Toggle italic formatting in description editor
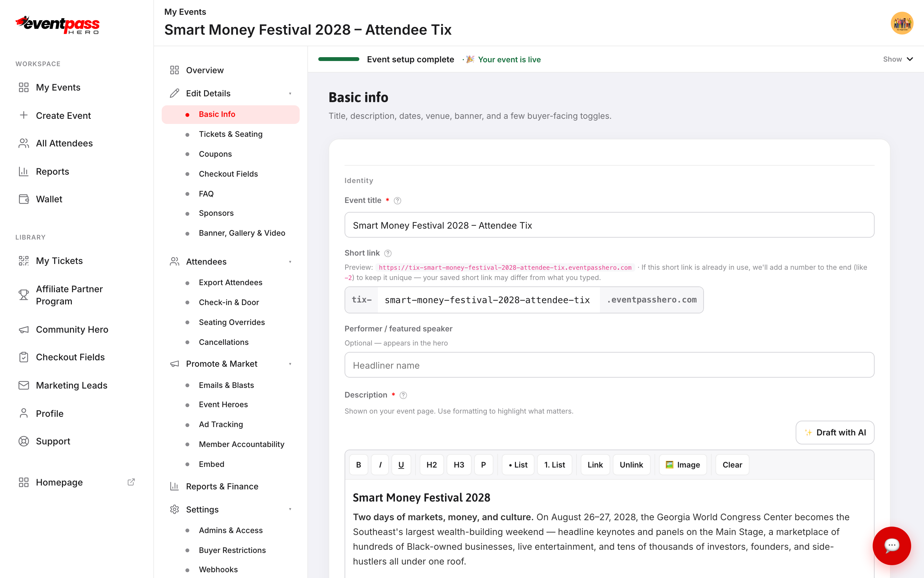 click(x=380, y=465)
